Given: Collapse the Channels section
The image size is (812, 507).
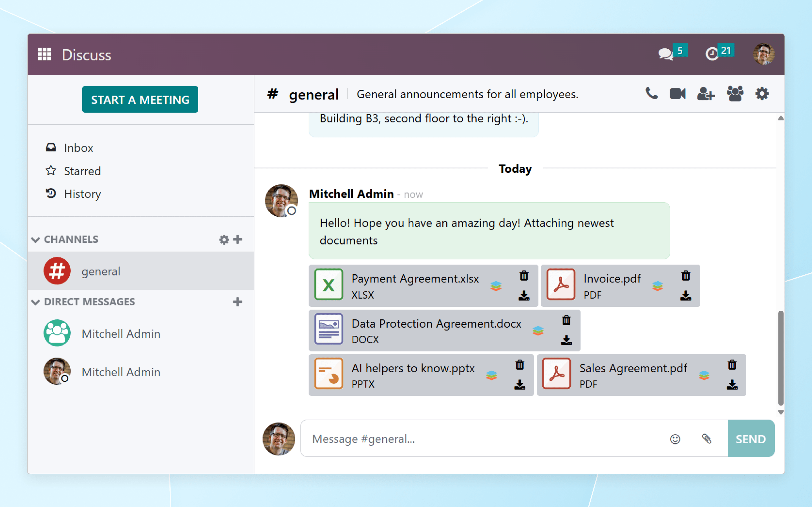Looking at the screenshot, I should click(36, 239).
